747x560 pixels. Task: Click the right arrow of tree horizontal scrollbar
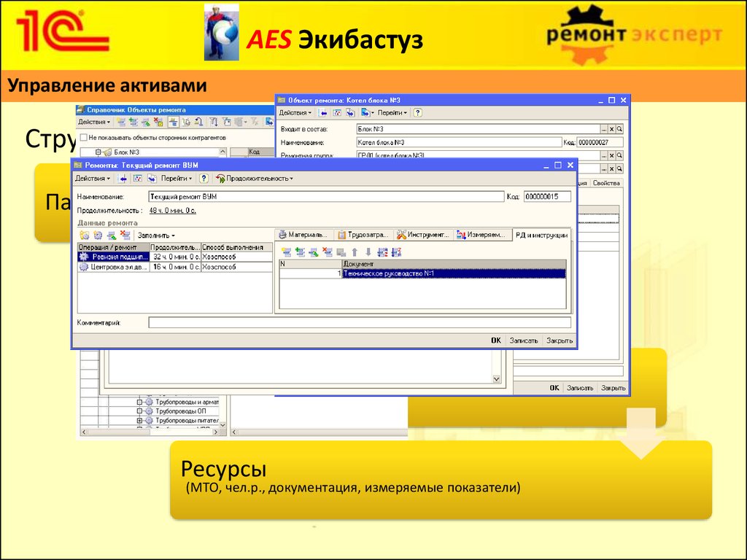coord(215,432)
